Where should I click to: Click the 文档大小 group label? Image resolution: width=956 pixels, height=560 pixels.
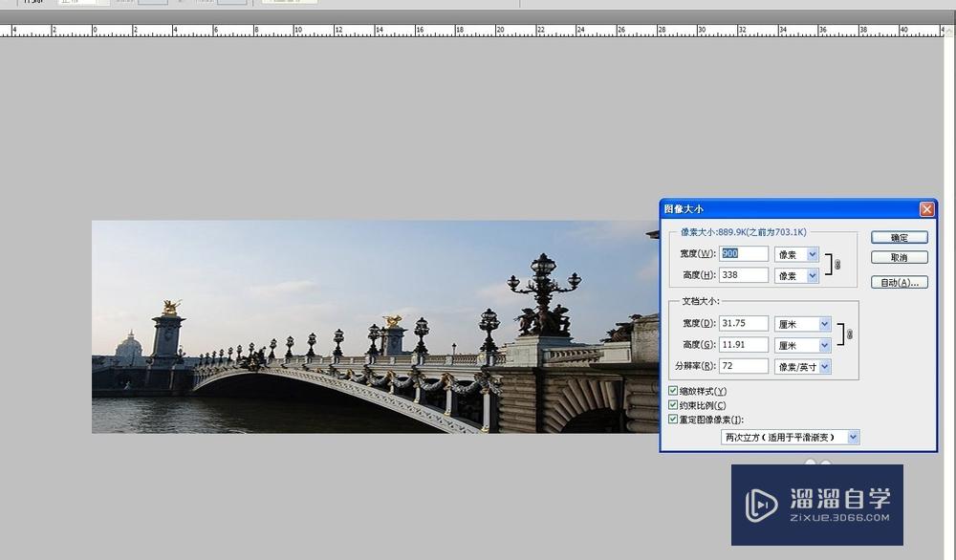click(700, 301)
